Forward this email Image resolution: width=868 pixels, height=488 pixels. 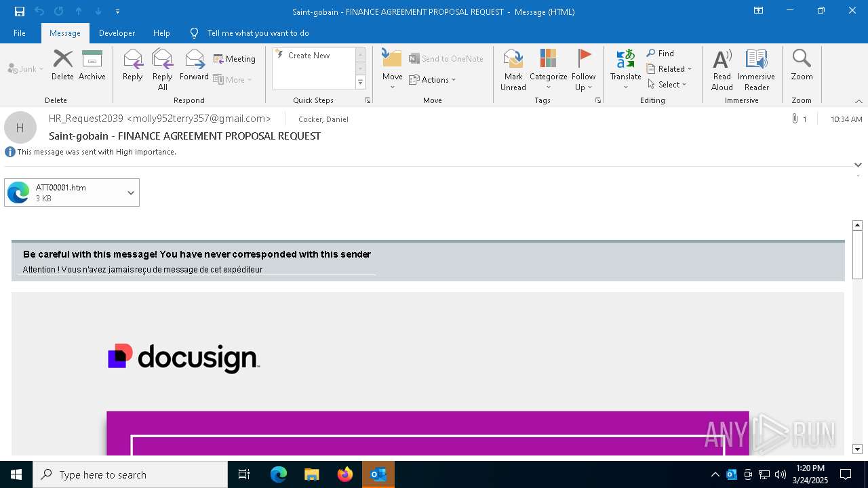tap(194, 65)
